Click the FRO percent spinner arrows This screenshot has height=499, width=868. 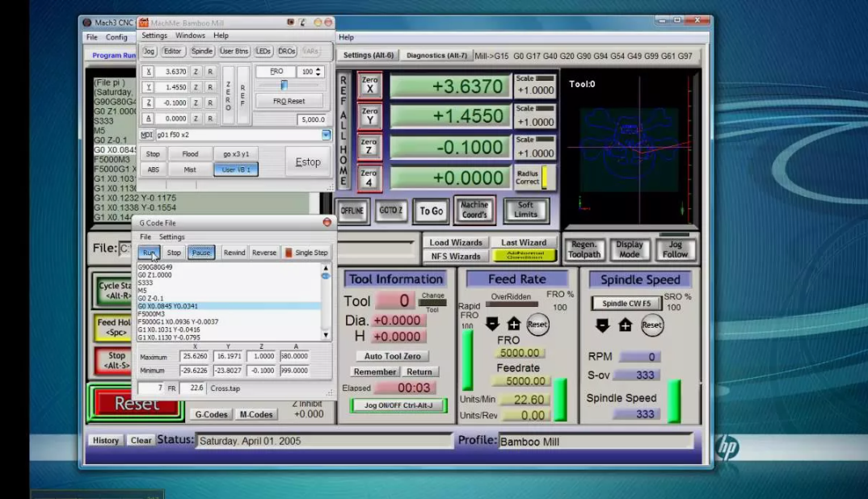(318, 71)
